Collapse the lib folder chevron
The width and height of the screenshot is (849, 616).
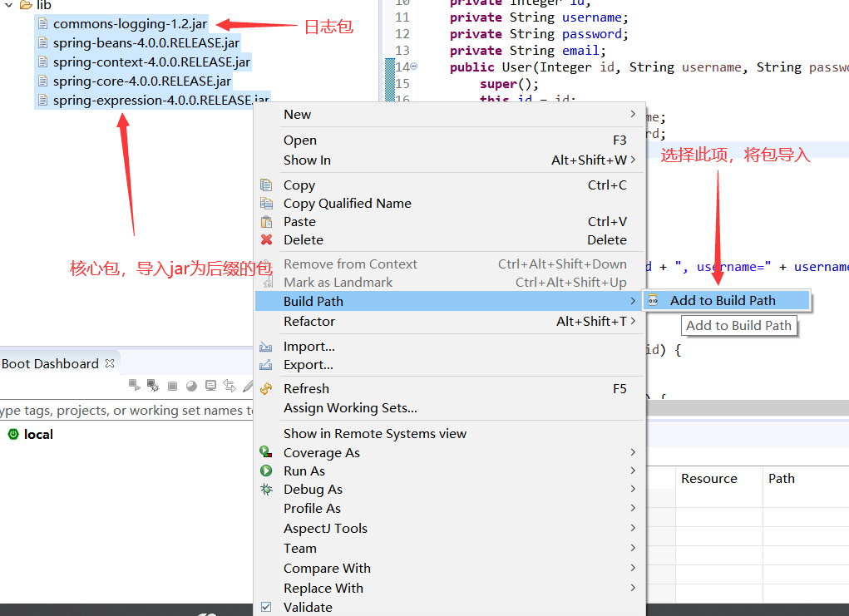pos(8,5)
